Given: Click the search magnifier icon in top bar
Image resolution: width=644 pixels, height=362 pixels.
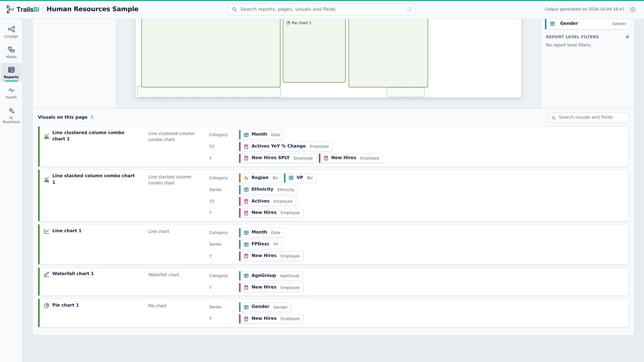Looking at the screenshot, I should click(235, 9).
